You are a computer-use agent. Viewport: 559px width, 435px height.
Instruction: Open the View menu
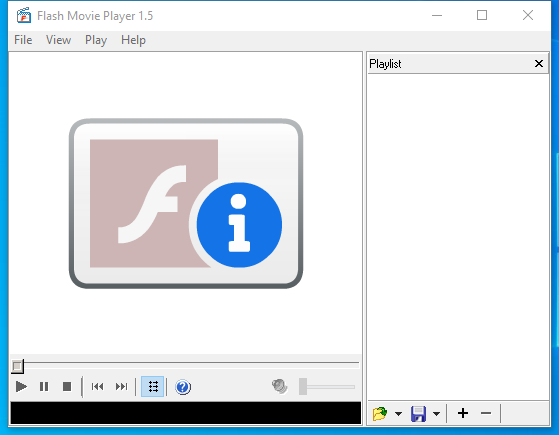58,40
